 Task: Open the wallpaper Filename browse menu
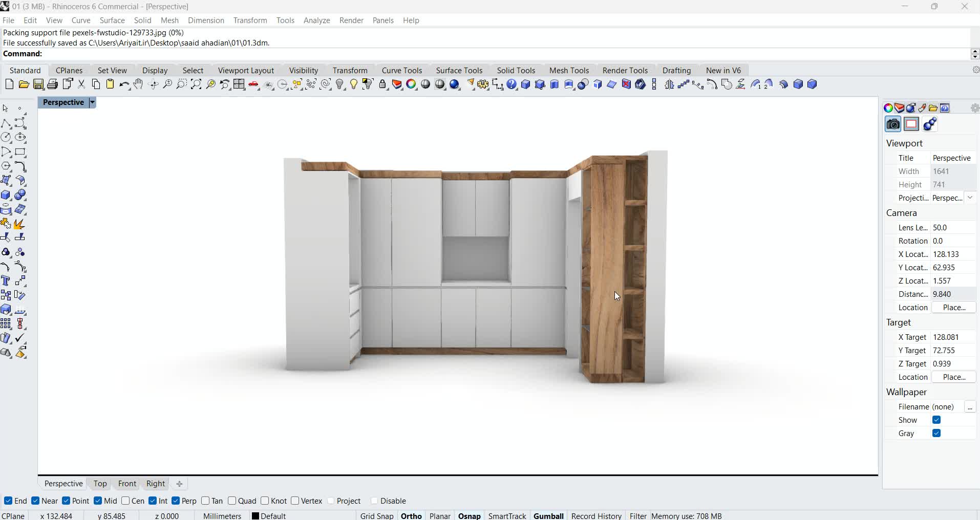(x=971, y=407)
